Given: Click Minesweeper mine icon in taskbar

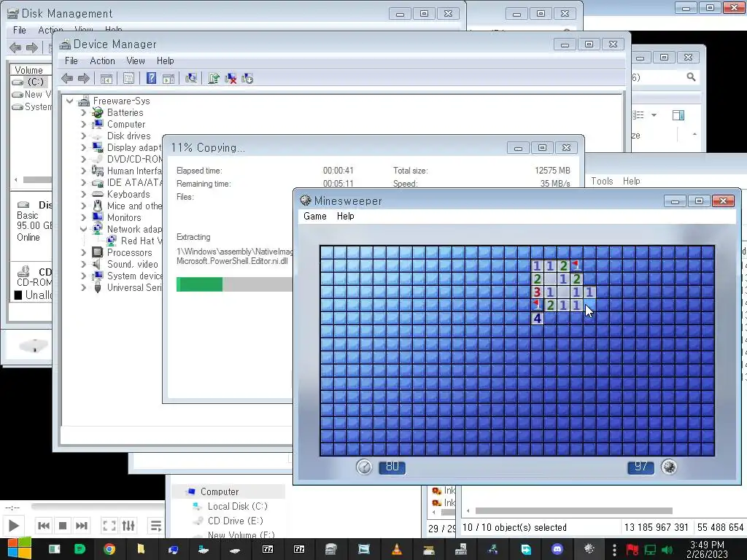Looking at the screenshot, I should coord(589,549).
